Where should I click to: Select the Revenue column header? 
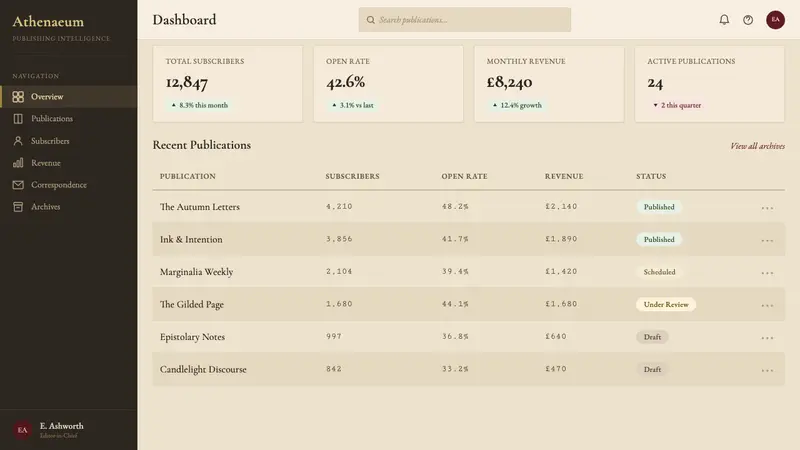(x=564, y=176)
